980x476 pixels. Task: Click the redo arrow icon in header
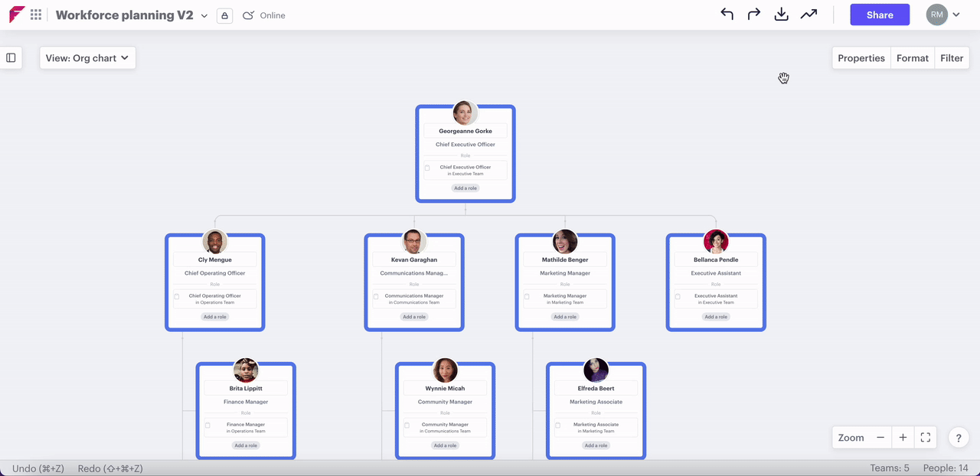coord(754,15)
